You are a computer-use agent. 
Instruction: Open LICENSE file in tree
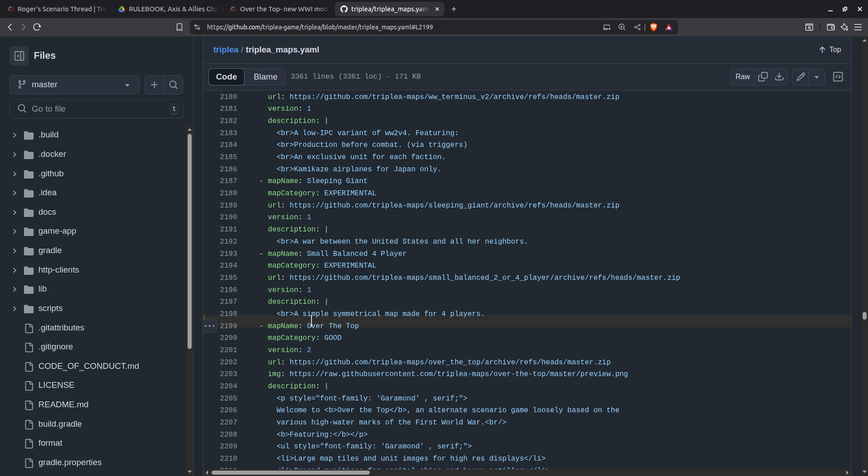(56, 385)
